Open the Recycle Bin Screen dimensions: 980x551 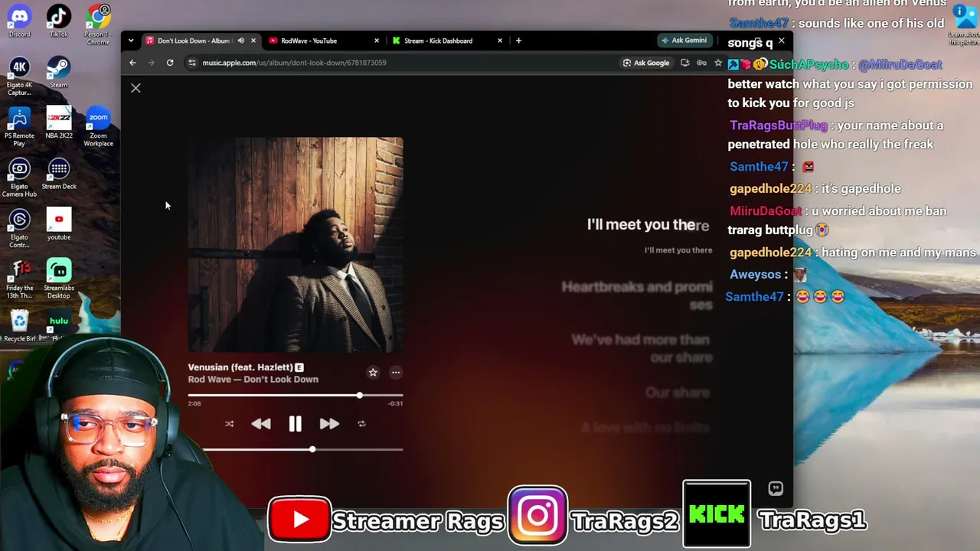click(19, 325)
